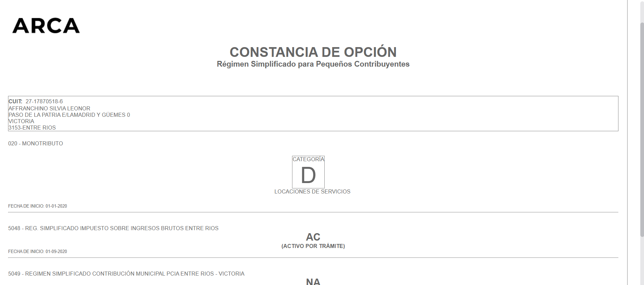
Task: Click the 'CONSTANCIA DE OPCIÓN' heading
Action: click(x=313, y=52)
